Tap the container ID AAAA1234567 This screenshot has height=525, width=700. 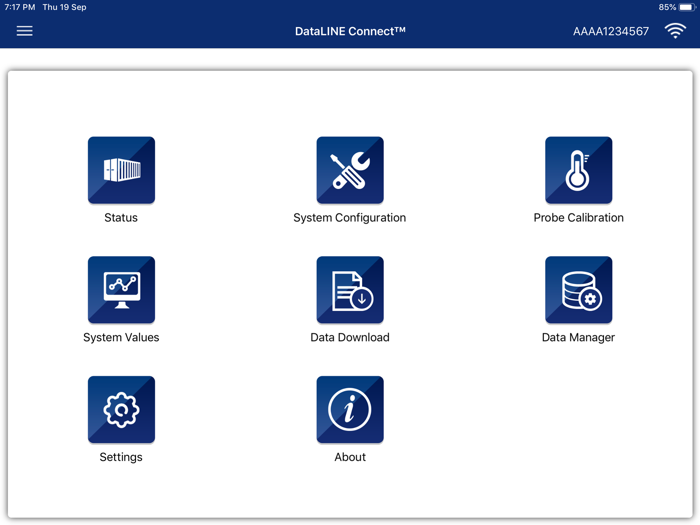(611, 31)
